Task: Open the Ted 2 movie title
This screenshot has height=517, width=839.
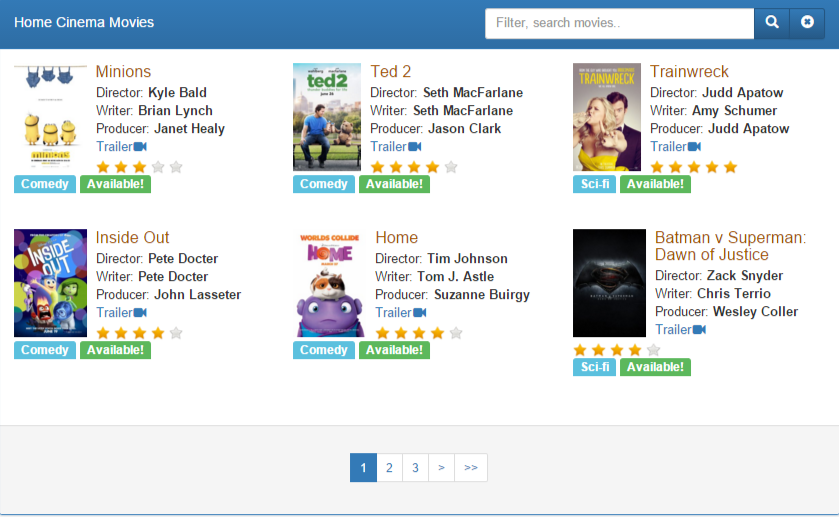Action: click(x=391, y=72)
